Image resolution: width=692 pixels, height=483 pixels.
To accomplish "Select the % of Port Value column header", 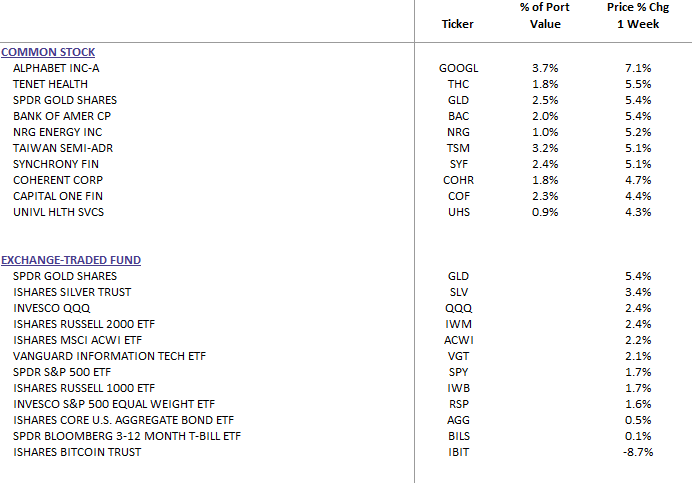I will click(x=544, y=16).
